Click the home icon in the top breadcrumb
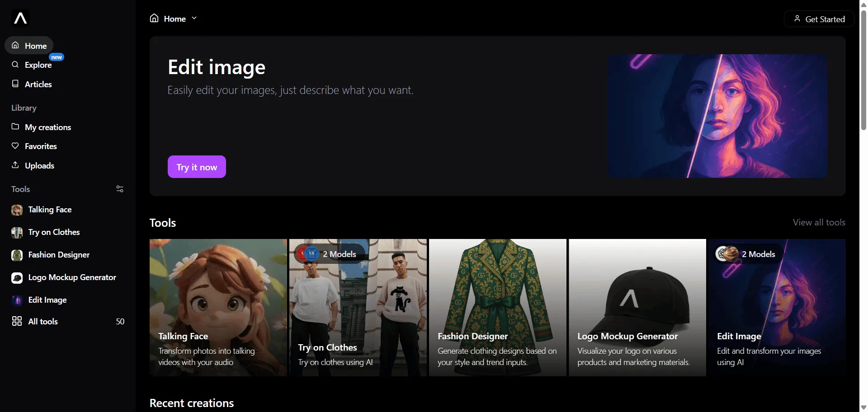 [x=154, y=19]
